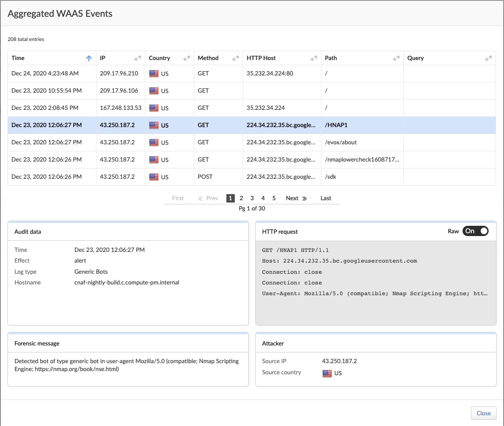Select row Dec 24, 2020 4:23:48 AM
Image resolution: width=504 pixels, height=426 pixels.
pyautogui.click(x=252, y=74)
